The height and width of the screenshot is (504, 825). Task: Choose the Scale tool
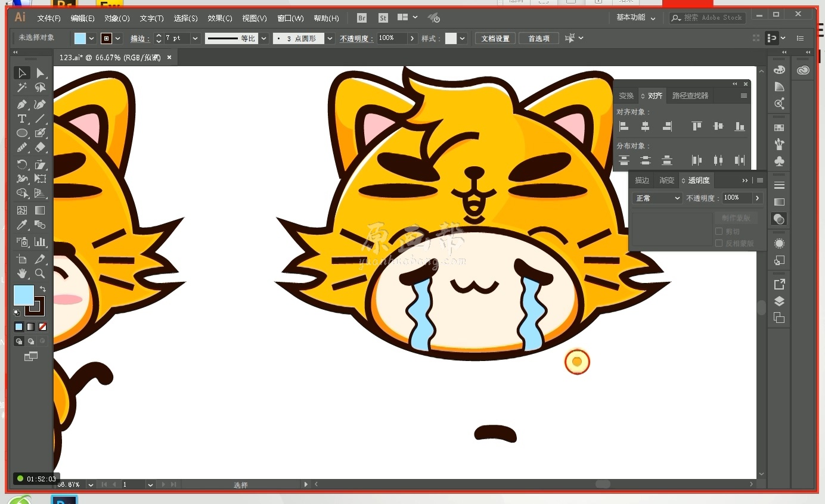pos(40,164)
